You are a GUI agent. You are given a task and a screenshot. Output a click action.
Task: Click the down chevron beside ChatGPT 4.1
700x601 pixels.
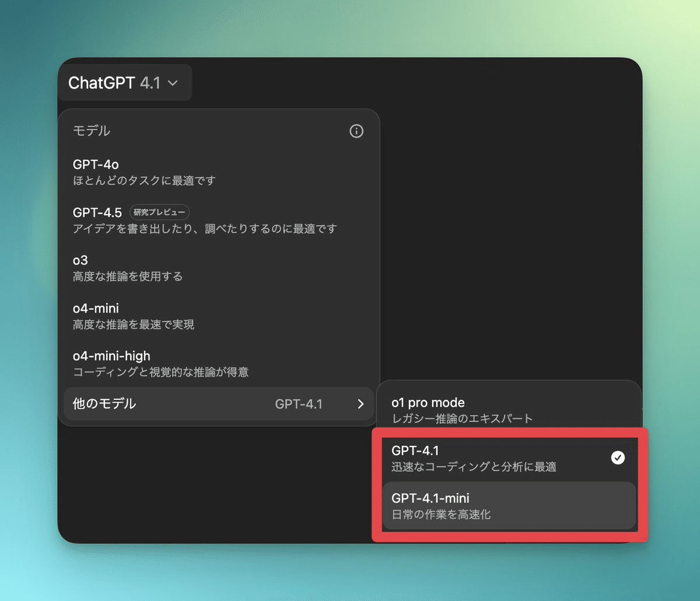[x=173, y=83]
